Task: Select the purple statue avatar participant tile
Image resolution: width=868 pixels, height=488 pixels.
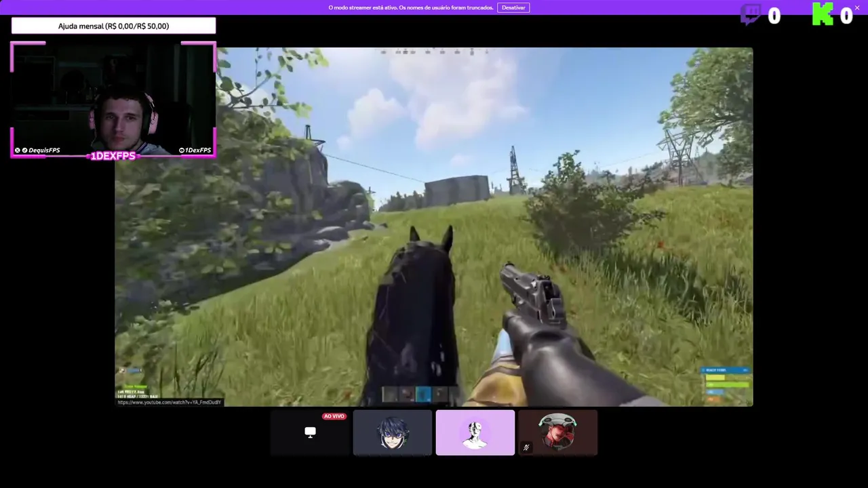Action: [475, 432]
